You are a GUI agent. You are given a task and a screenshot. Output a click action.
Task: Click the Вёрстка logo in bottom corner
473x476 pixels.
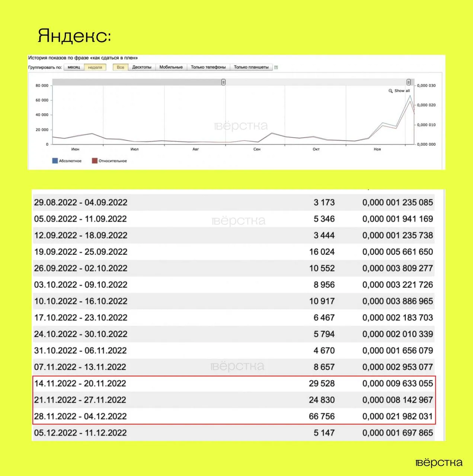coord(439,463)
